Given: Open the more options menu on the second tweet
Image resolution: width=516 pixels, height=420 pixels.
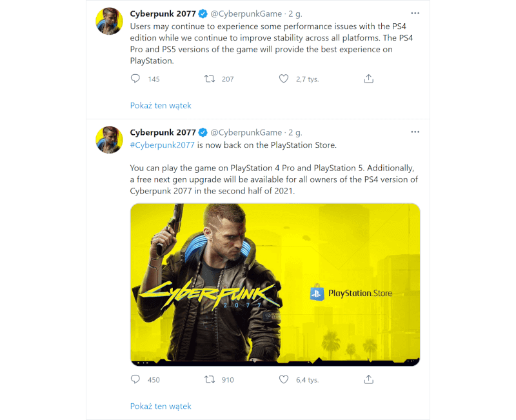Looking at the screenshot, I should click(x=415, y=132).
